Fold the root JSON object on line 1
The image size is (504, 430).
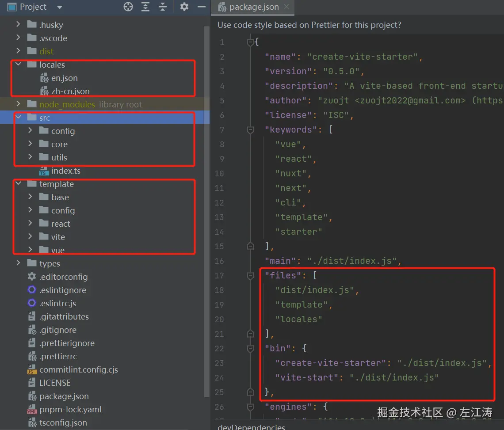250,42
